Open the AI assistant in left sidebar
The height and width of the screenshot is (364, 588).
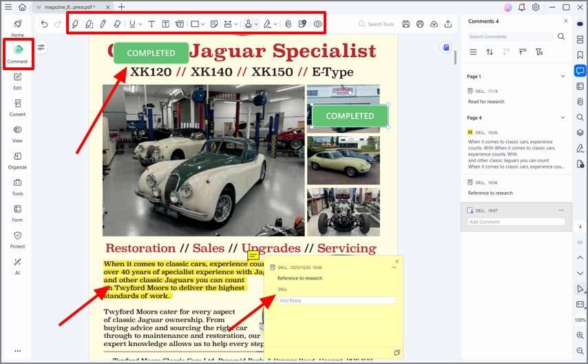[x=18, y=266]
